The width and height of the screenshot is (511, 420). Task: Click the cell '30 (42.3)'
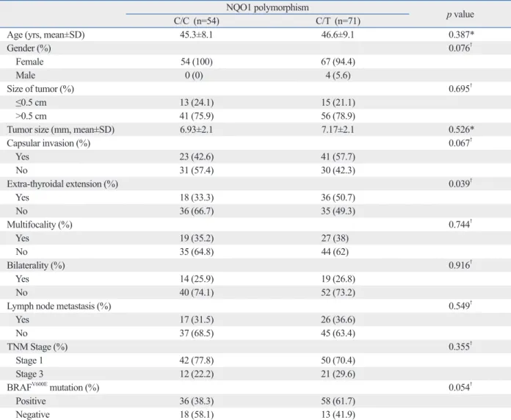[x=338, y=170]
